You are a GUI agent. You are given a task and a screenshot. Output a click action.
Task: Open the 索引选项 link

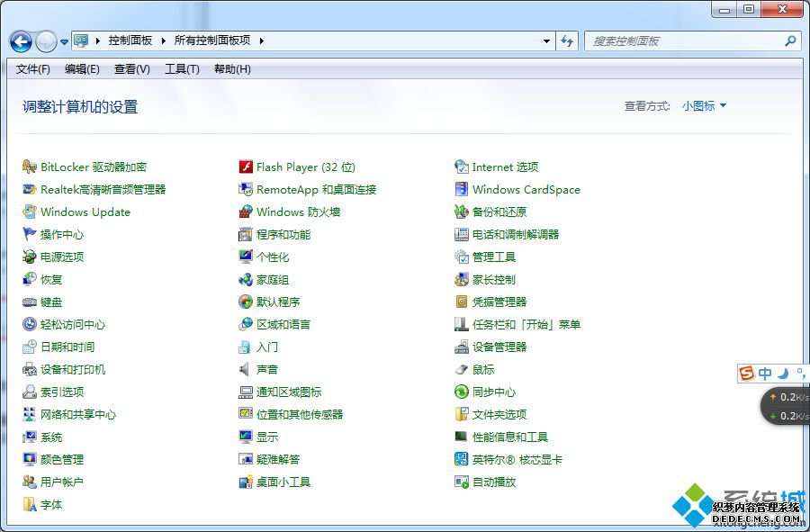62,392
